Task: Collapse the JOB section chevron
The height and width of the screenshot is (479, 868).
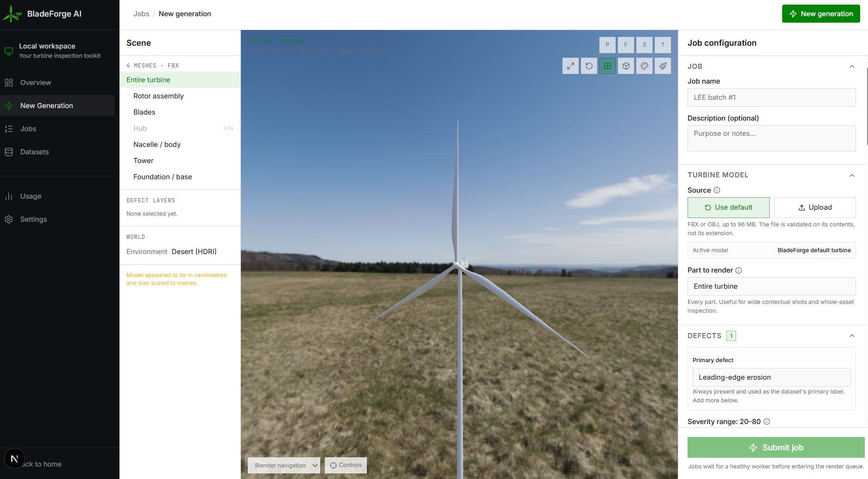Action: pos(852,67)
